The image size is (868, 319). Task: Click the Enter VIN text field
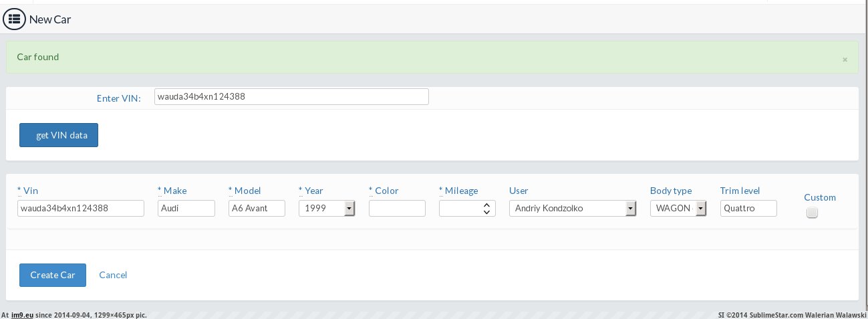291,97
